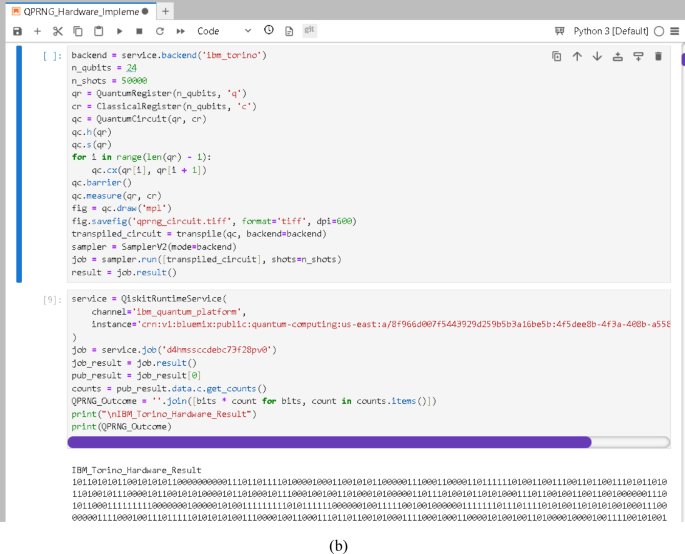Click the kernel status circle indicator
Screen dimensions: 685x554
click(659, 31)
